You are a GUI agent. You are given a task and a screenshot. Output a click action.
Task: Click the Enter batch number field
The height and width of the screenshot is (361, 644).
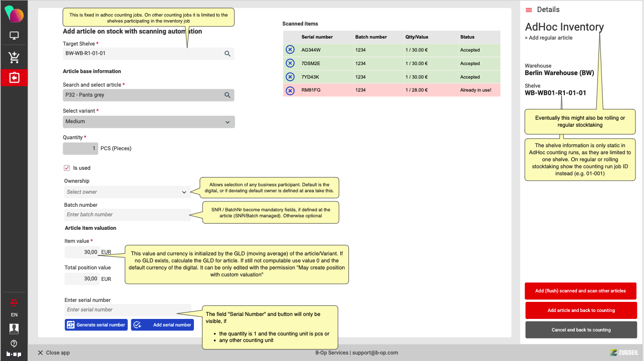127,215
